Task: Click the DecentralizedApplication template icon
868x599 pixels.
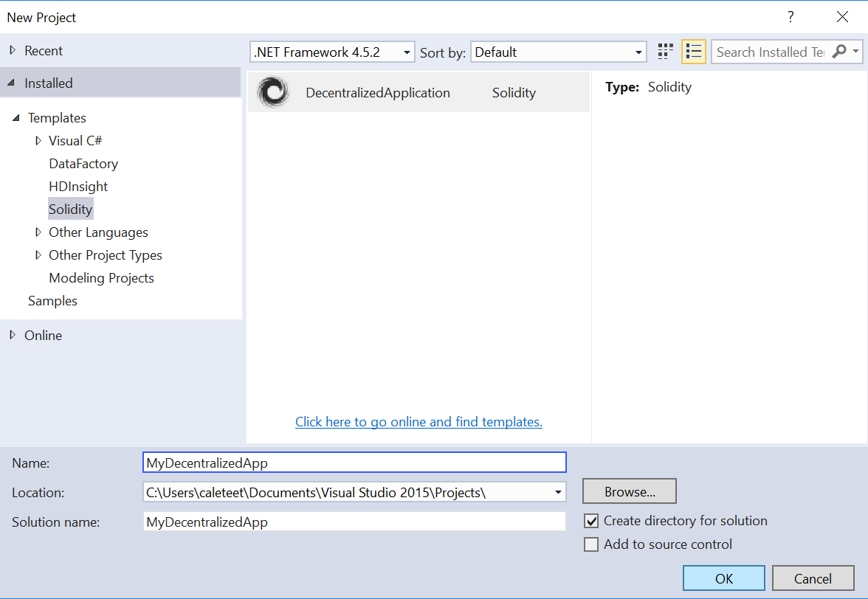Action: click(273, 92)
